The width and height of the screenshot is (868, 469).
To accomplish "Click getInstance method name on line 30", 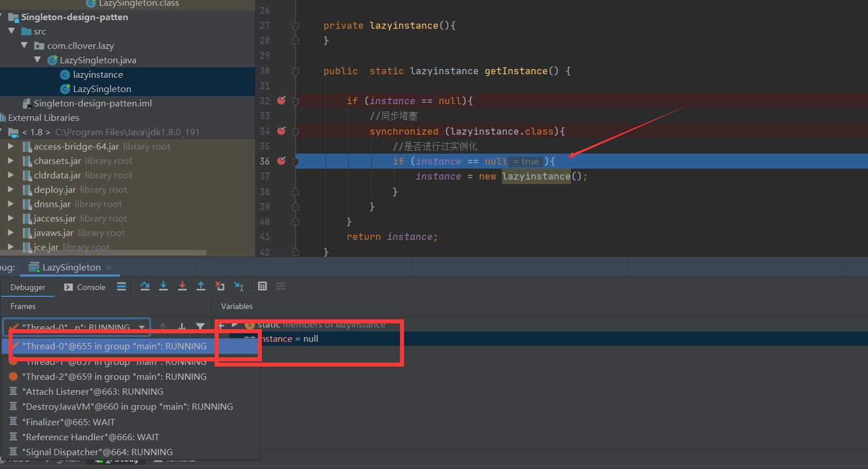I will pos(516,71).
